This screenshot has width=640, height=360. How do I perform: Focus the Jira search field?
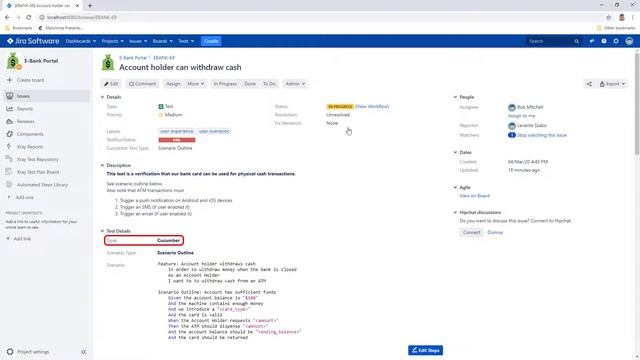(x=553, y=41)
